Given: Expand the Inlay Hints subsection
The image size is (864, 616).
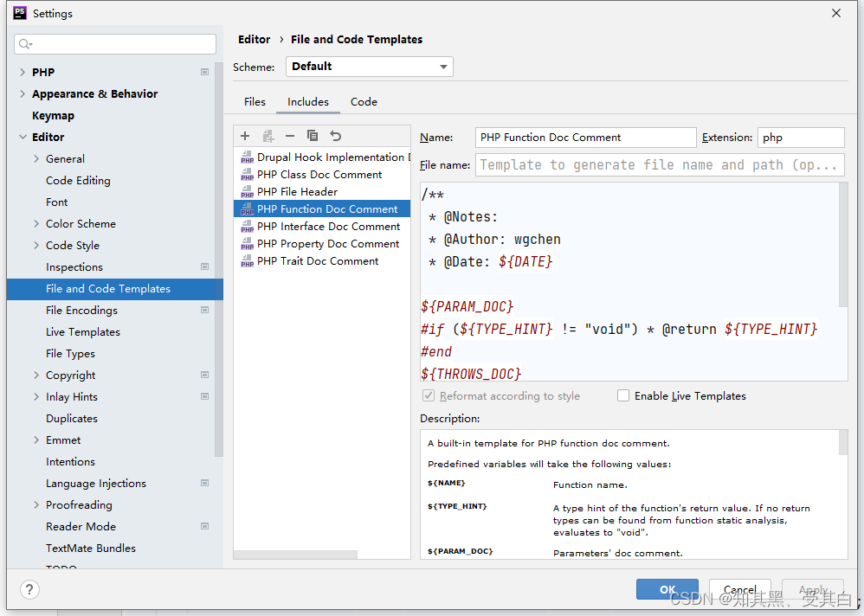Looking at the screenshot, I should pos(36,396).
